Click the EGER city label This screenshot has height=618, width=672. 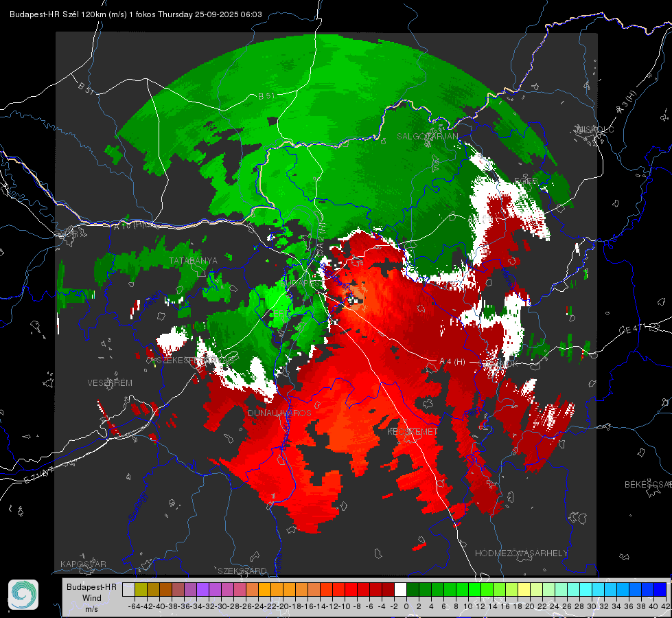[526, 181]
